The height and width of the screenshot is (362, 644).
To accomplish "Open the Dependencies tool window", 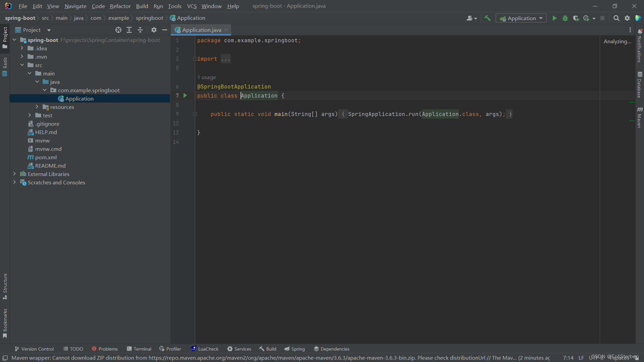I will 331,349.
